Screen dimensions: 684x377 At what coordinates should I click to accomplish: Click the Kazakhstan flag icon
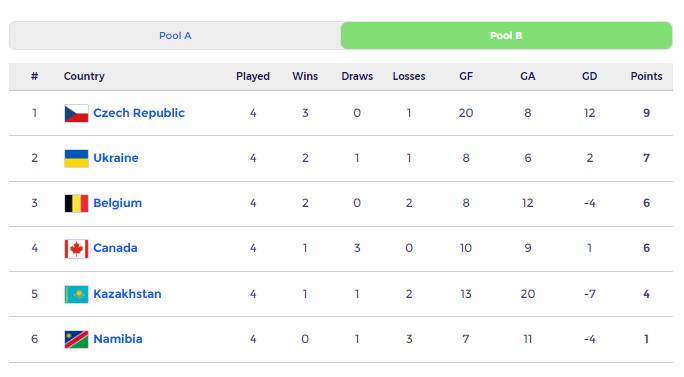[76, 294]
